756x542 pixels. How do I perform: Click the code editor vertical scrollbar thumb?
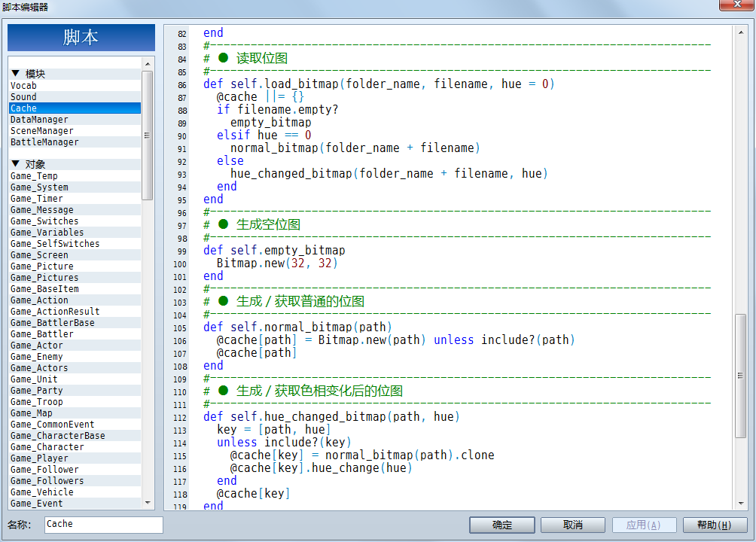click(741, 376)
